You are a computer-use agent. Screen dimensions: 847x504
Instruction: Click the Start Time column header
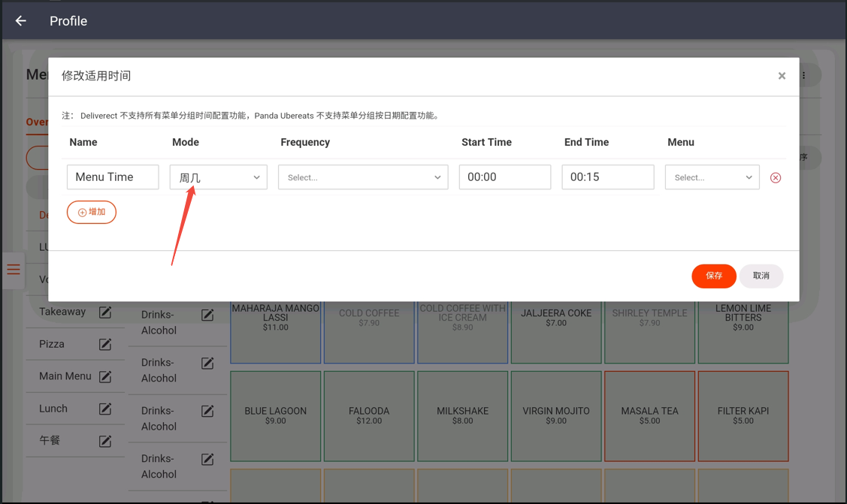[486, 142]
